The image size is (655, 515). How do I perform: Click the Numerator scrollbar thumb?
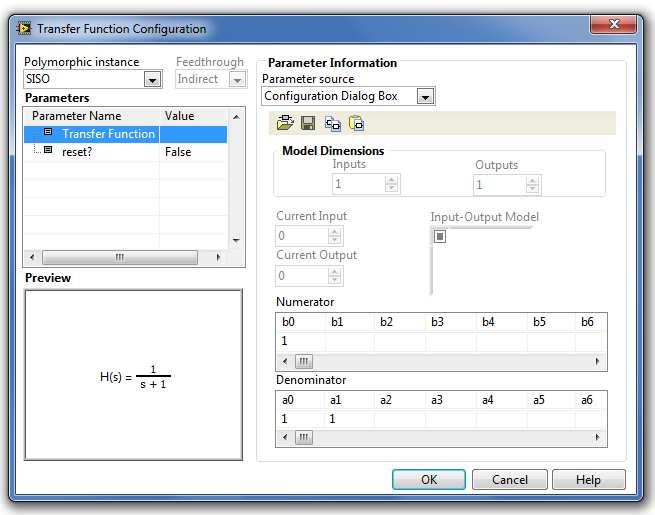[x=304, y=361]
